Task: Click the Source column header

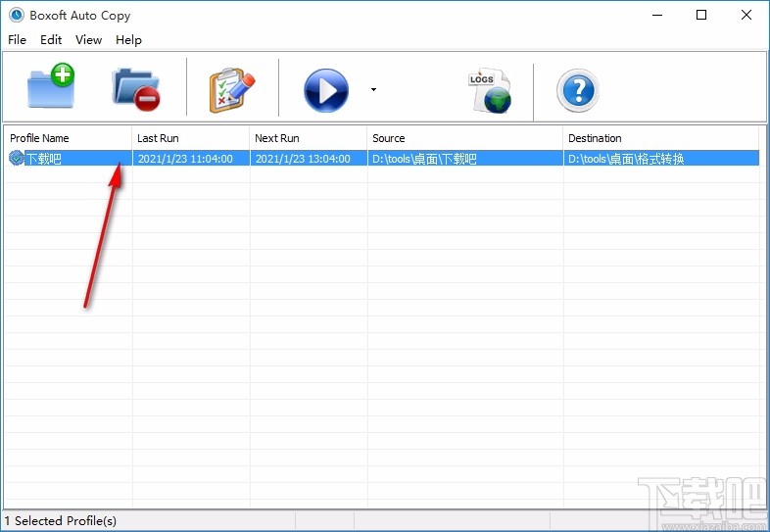Action: (x=465, y=138)
